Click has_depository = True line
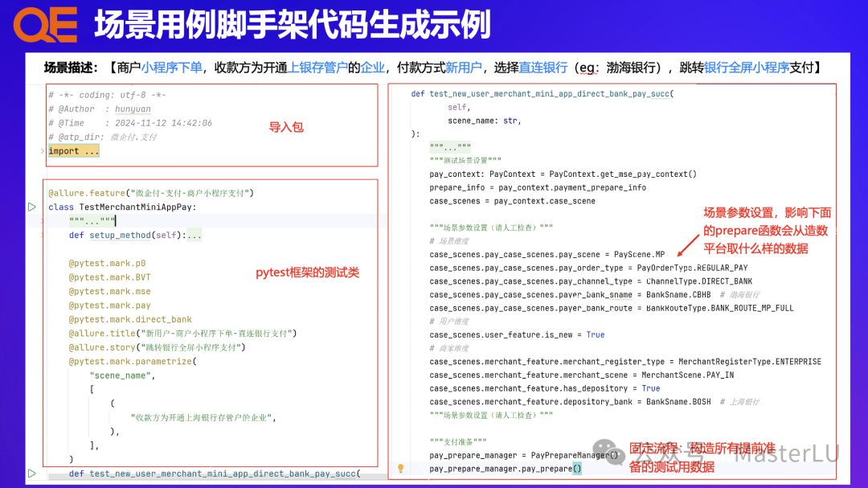This screenshot has width=868, height=488. pos(544,388)
